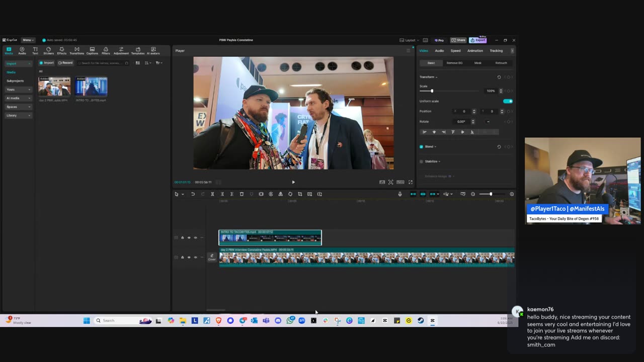The width and height of the screenshot is (644, 362).
Task: Mute the INTRO TO TACOBYTES track audio
Action: [x=195, y=237]
